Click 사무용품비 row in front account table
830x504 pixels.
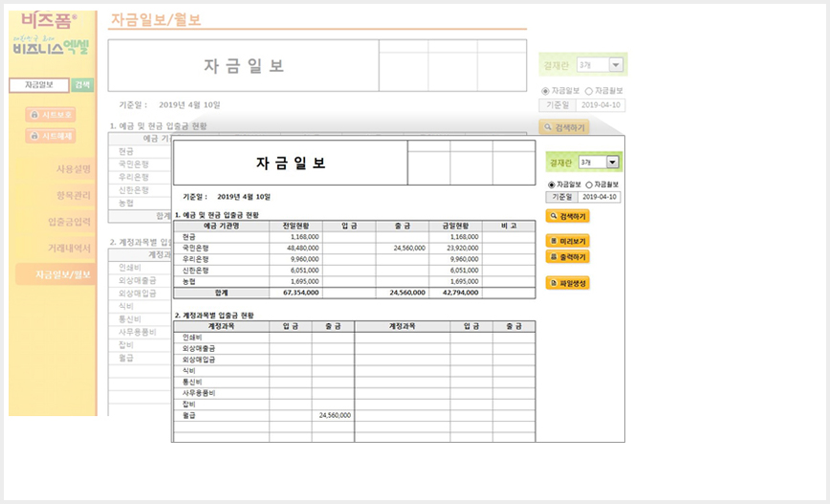199,393
